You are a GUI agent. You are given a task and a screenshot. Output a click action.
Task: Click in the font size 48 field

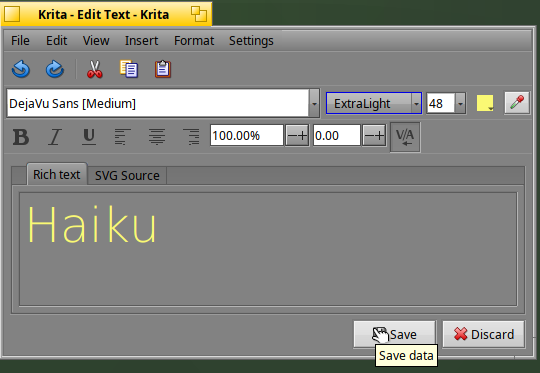pos(440,103)
